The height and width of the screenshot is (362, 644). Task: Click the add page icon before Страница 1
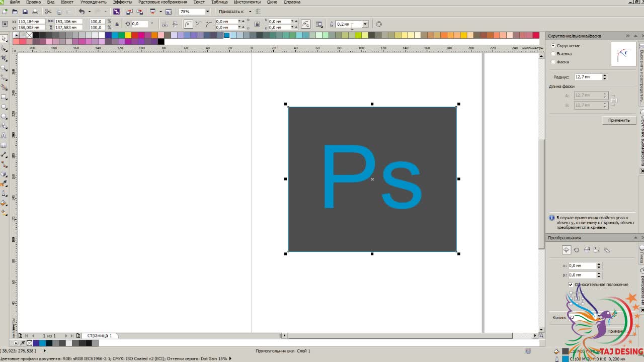pos(78,335)
